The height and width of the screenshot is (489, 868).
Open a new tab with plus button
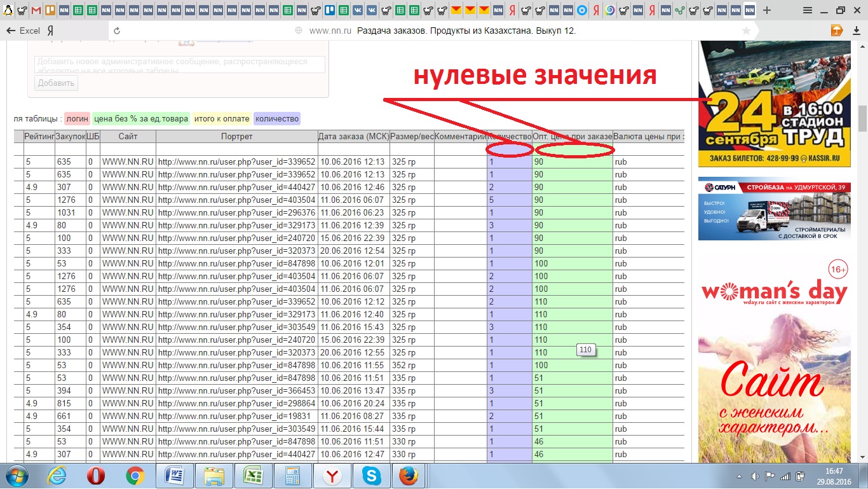(x=767, y=10)
